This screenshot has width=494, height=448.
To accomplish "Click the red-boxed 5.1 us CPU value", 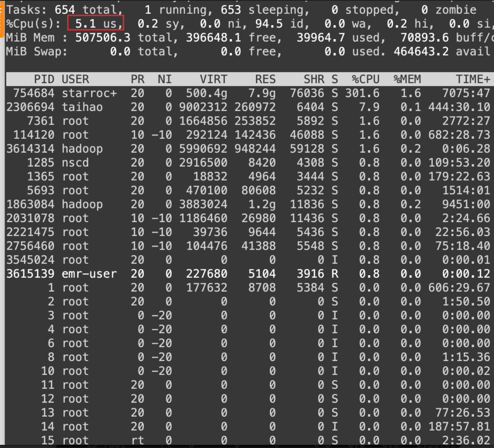I will tap(95, 23).
